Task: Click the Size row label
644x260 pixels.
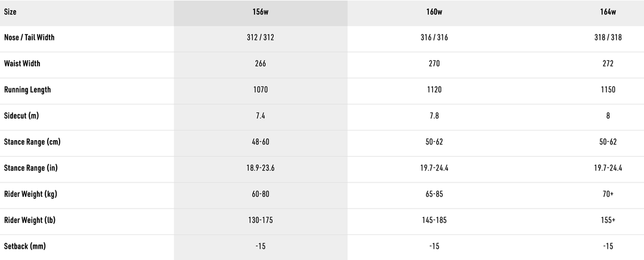Action: click(10, 12)
